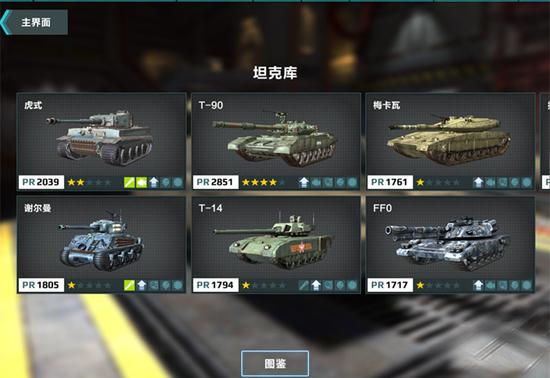Choose the 谢尔曼 tank card

tap(101, 244)
